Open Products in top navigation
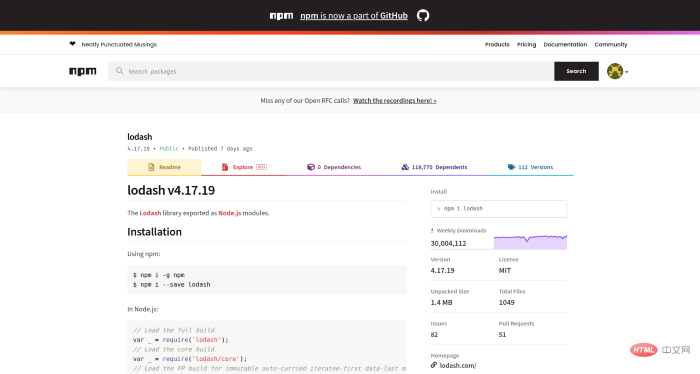Screen dimensions: 700x374 tap(497, 45)
